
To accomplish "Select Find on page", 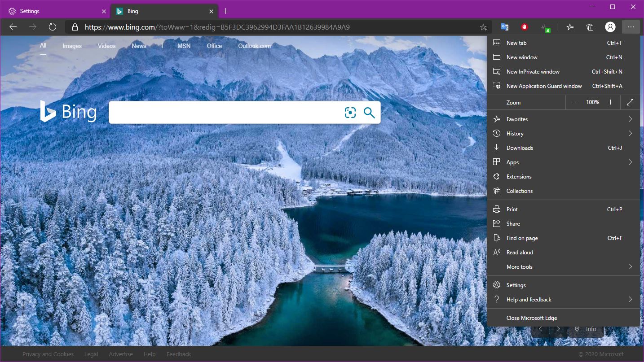I will (563, 238).
